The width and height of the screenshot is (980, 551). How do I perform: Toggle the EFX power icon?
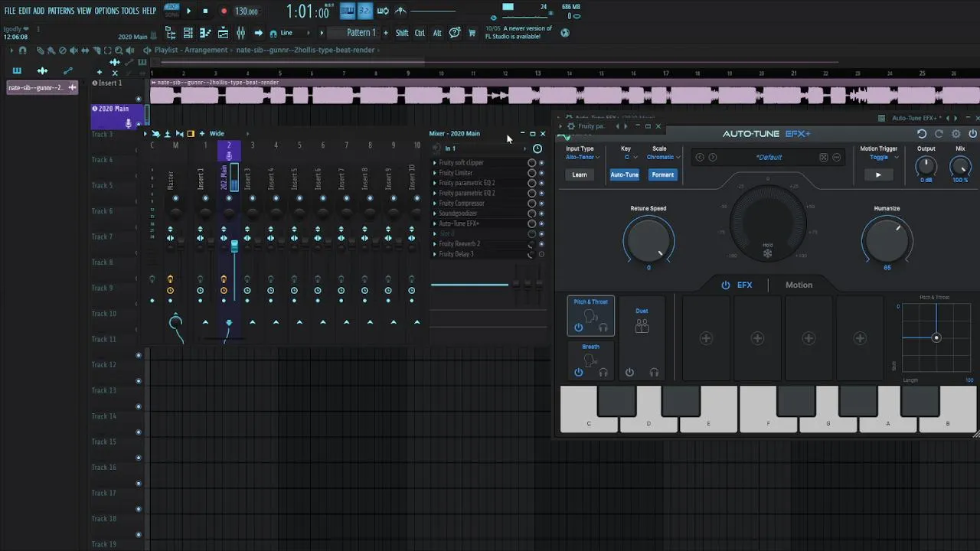click(x=726, y=285)
